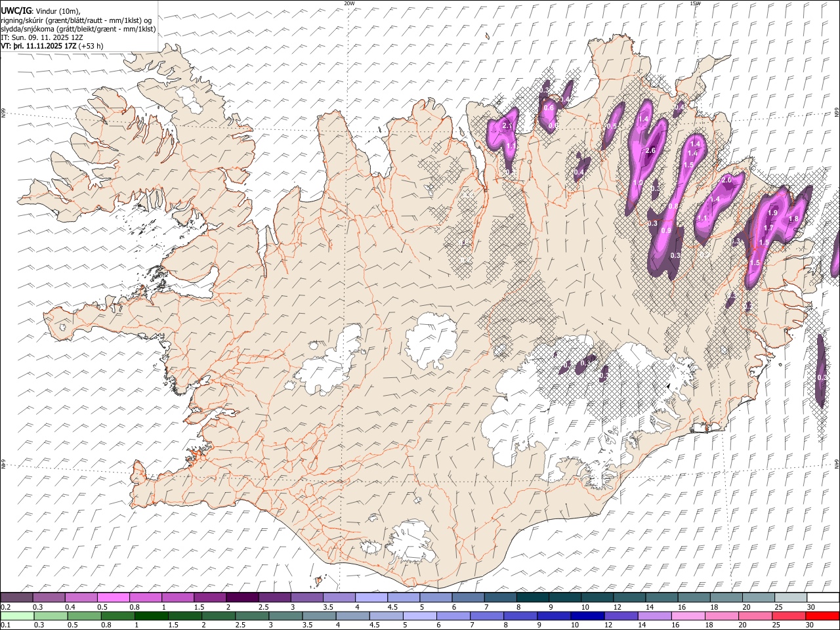The height and width of the screenshot is (630, 840).
Task: Click the snowfall value '0.9' on the map
Action: 665,230
